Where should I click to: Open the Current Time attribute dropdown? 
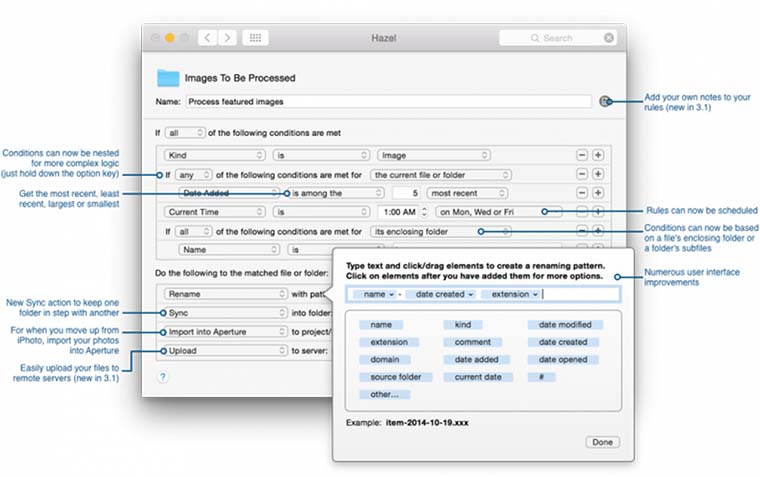click(215, 212)
